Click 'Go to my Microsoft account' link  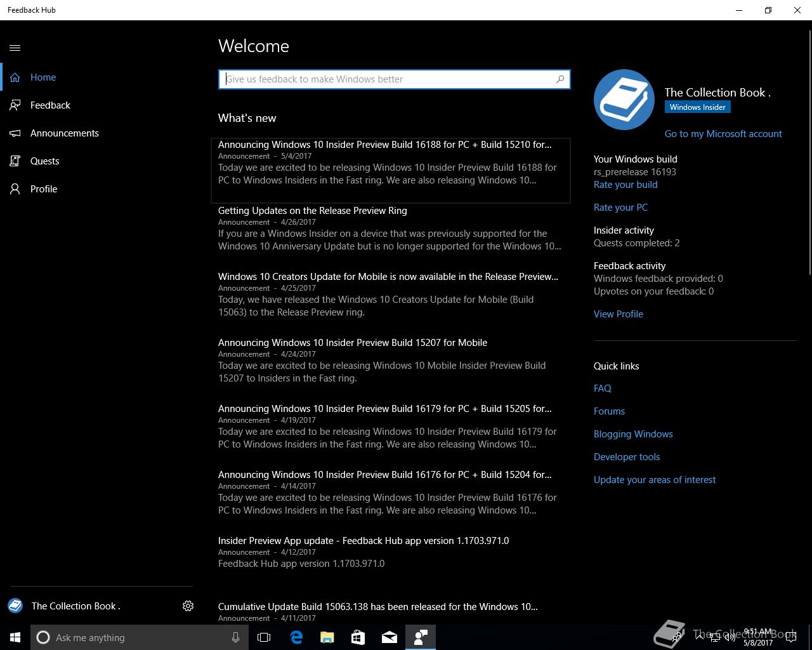723,134
